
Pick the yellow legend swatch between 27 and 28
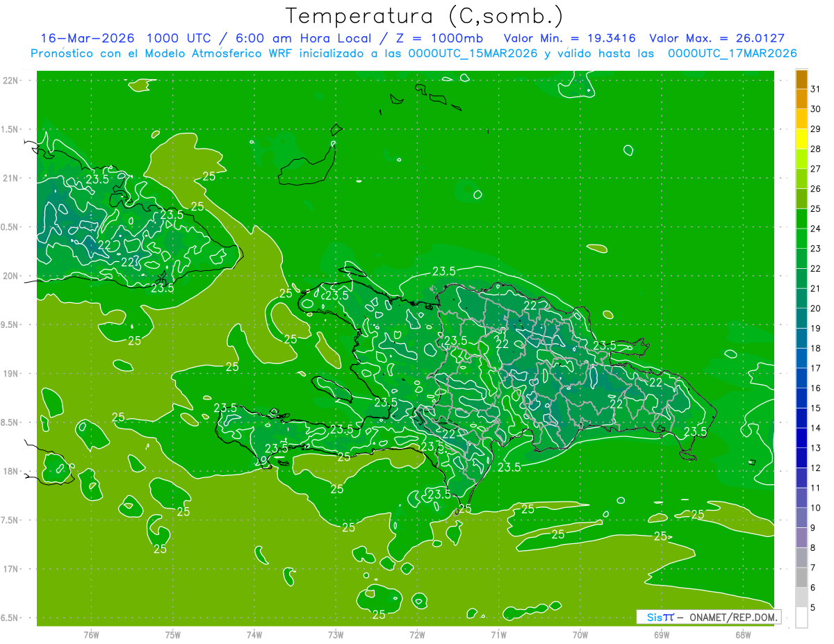(802, 159)
